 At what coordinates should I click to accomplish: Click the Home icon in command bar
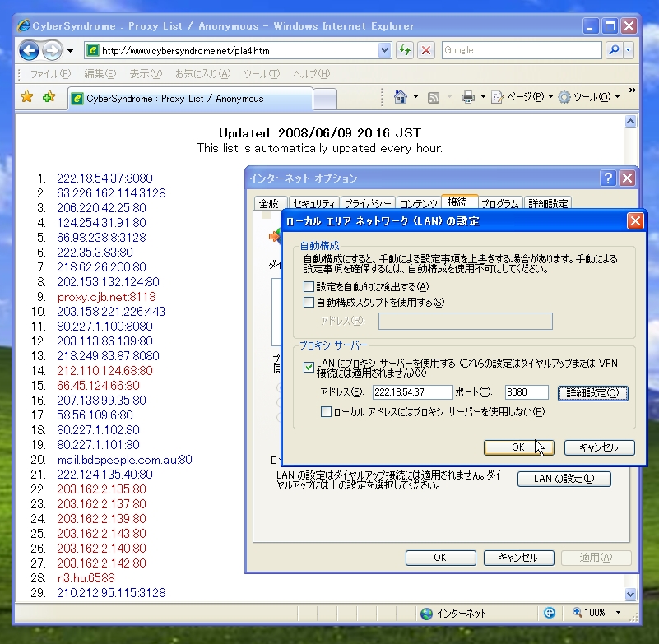point(401,97)
